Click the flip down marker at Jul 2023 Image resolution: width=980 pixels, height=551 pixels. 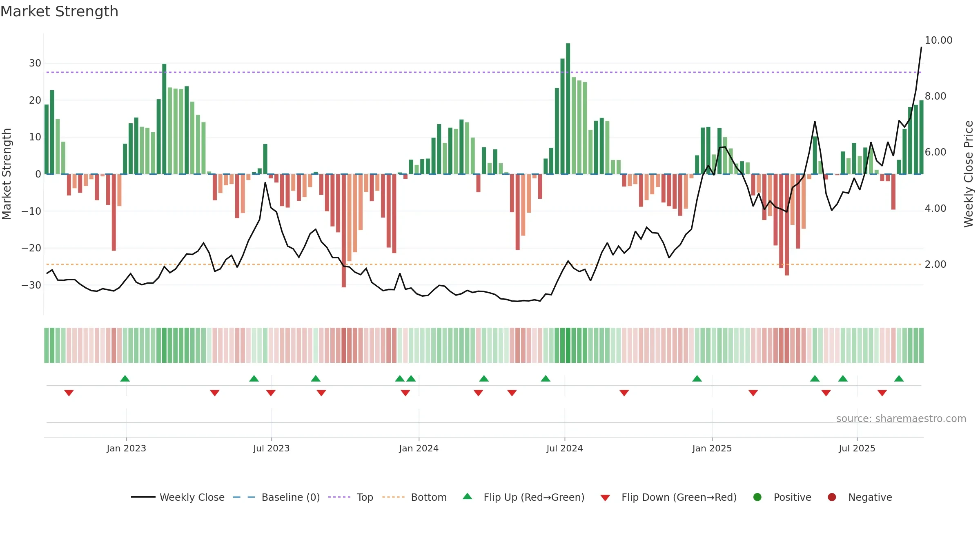271,393
